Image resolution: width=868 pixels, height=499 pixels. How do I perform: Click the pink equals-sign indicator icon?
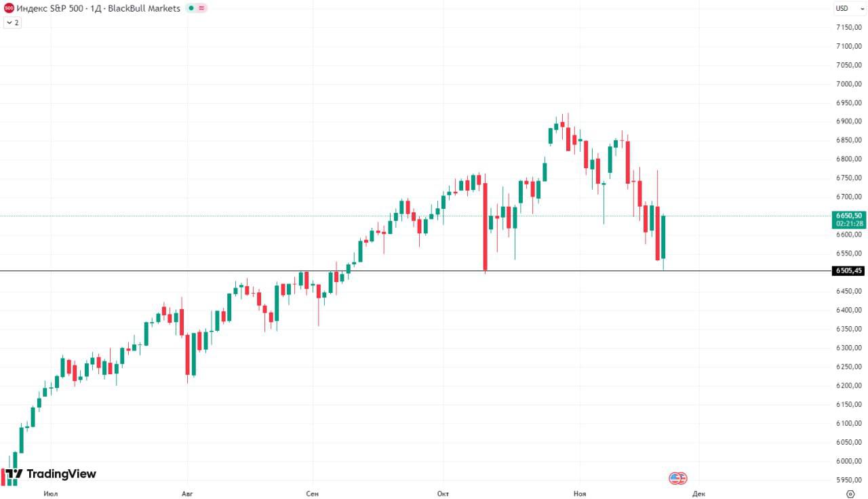coord(201,8)
